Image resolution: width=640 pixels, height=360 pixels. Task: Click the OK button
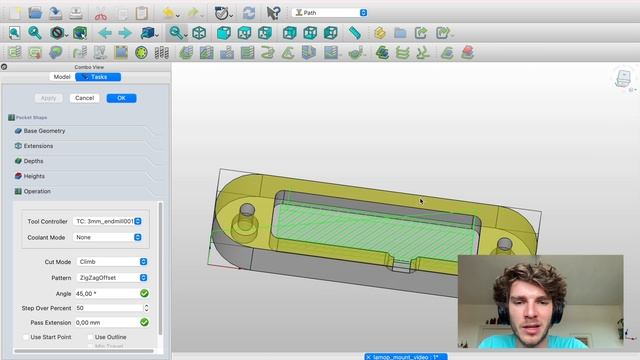(x=121, y=98)
